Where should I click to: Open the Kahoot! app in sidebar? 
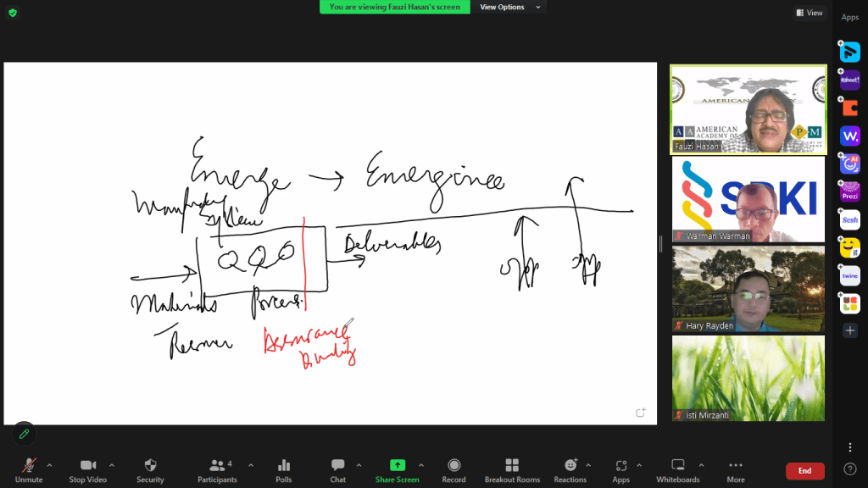tap(849, 80)
